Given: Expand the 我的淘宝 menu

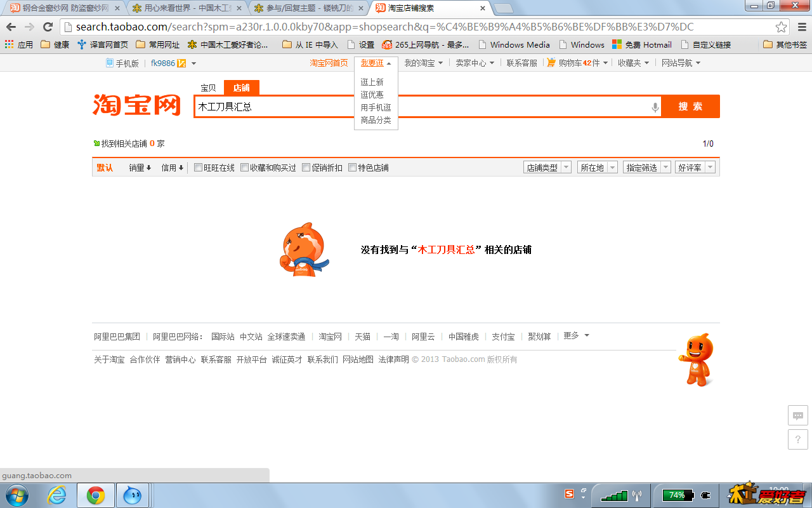Looking at the screenshot, I should pyautogui.click(x=424, y=63).
